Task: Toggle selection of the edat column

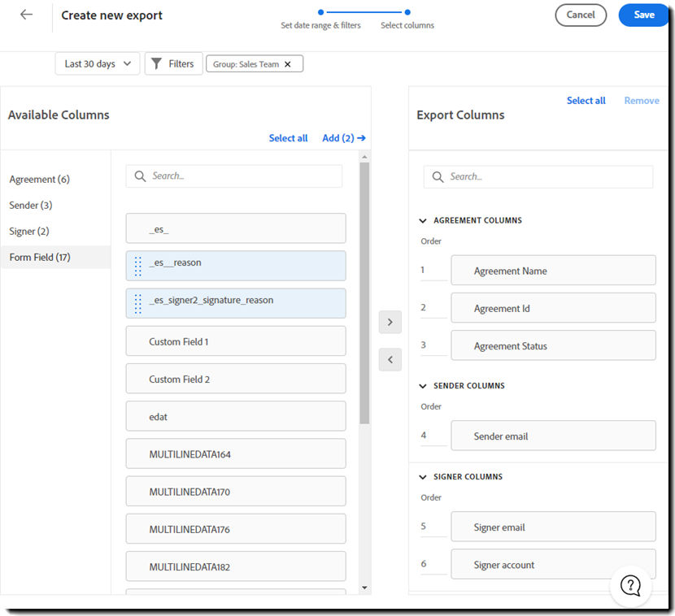Action: coord(235,416)
